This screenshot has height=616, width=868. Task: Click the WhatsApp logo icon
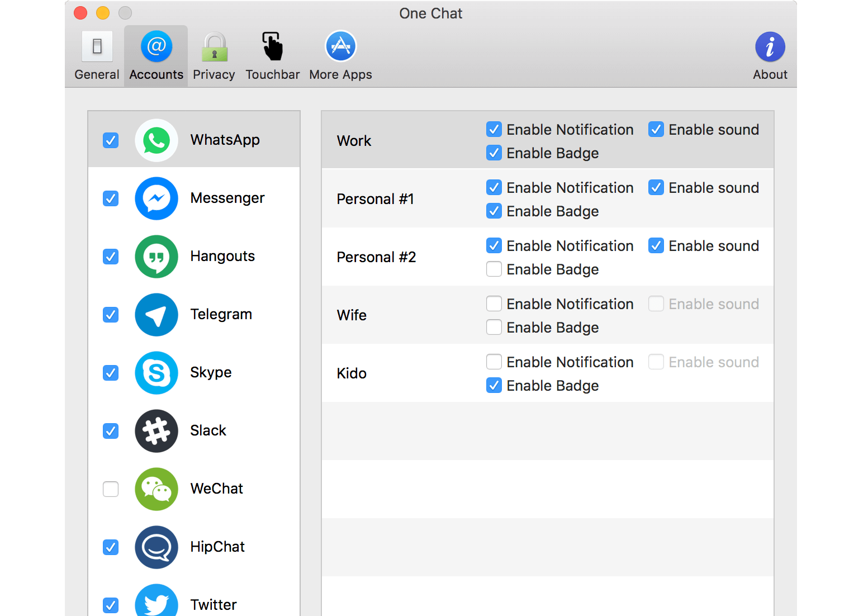156,140
